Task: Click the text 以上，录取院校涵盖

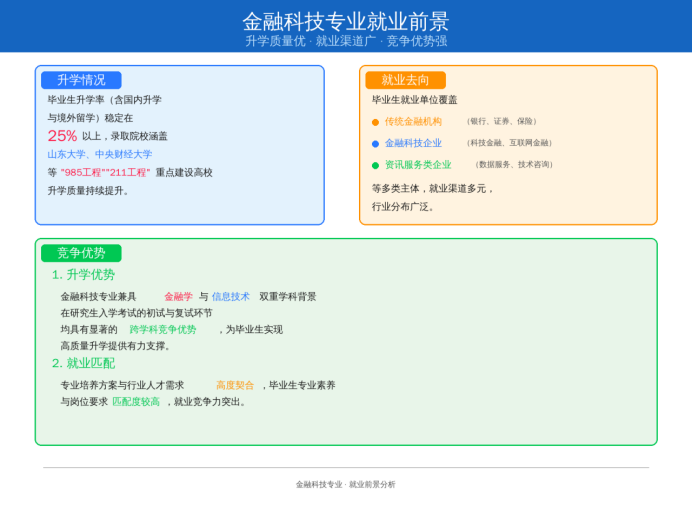Action: tap(125, 136)
